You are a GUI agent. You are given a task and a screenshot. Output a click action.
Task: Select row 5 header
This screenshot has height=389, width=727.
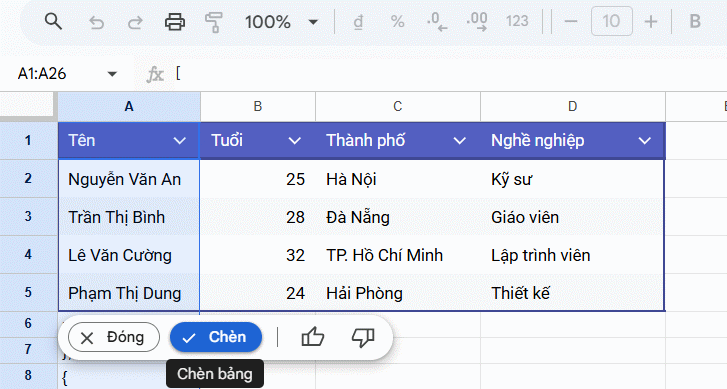click(x=28, y=293)
